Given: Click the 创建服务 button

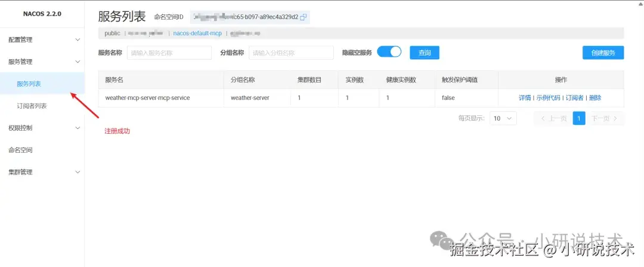Looking at the screenshot, I should click(x=603, y=53).
